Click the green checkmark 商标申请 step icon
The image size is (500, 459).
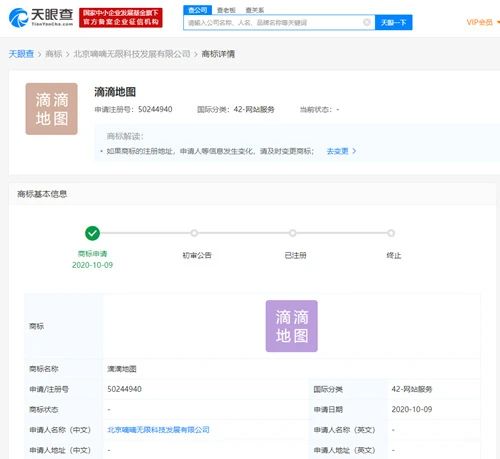click(92, 233)
